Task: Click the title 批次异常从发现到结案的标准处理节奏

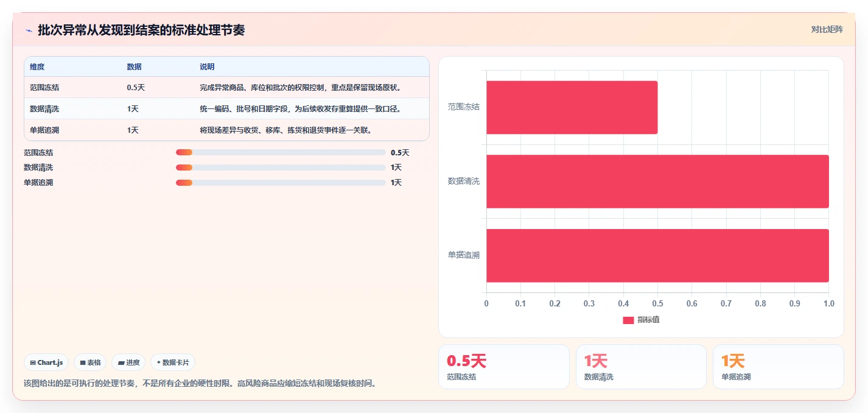Action: pyautogui.click(x=141, y=30)
